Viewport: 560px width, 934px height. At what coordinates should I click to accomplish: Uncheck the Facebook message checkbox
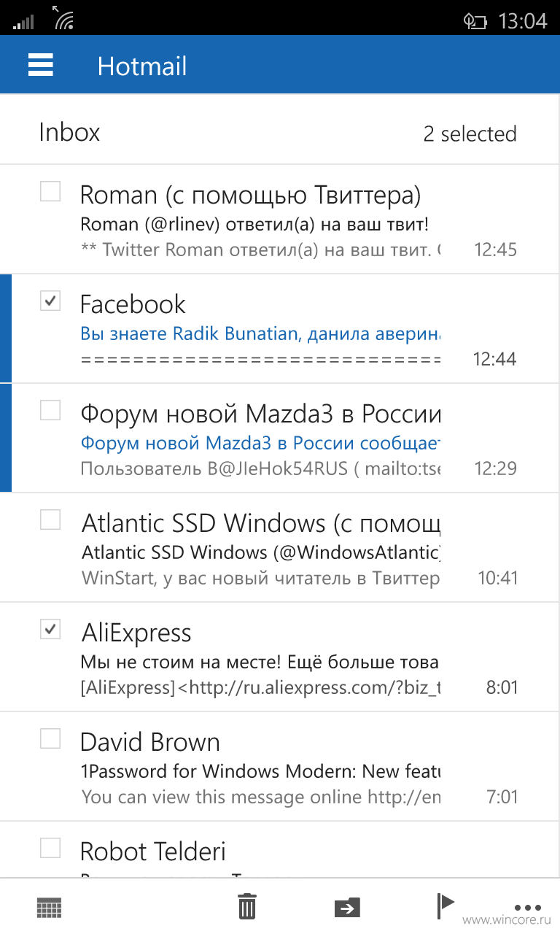pyautogui.click(x=50, y=301)
